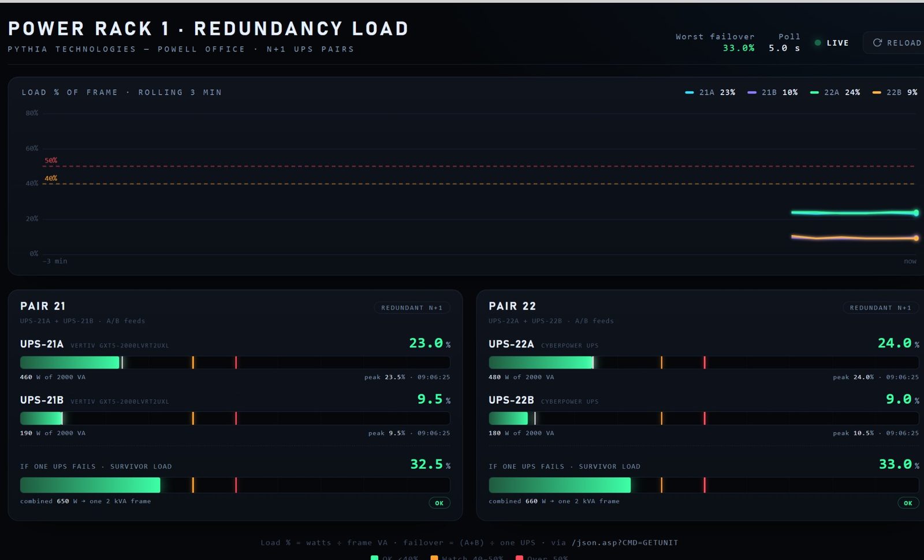Click the Worst failover 33.0% value

(739, 48)
